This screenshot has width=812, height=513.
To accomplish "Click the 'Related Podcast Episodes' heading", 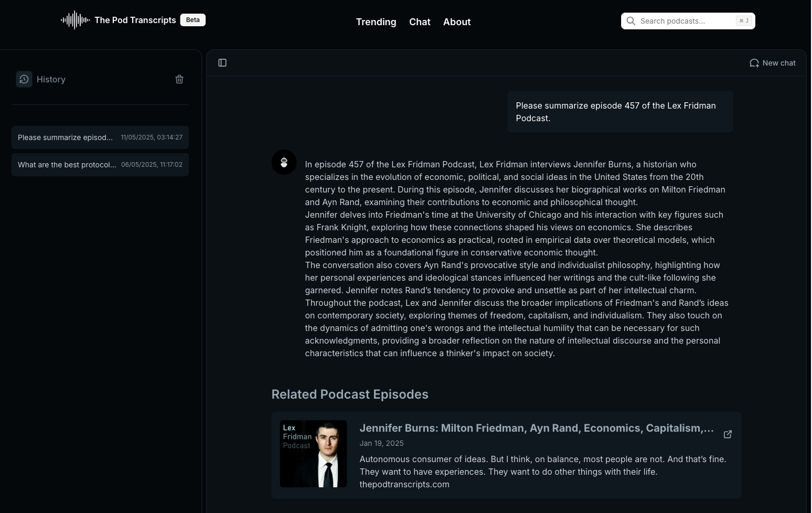I will (x=350, y=394).
